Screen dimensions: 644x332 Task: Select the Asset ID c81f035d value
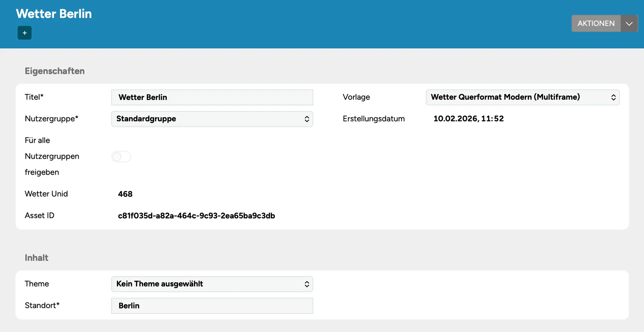point(197,216)
